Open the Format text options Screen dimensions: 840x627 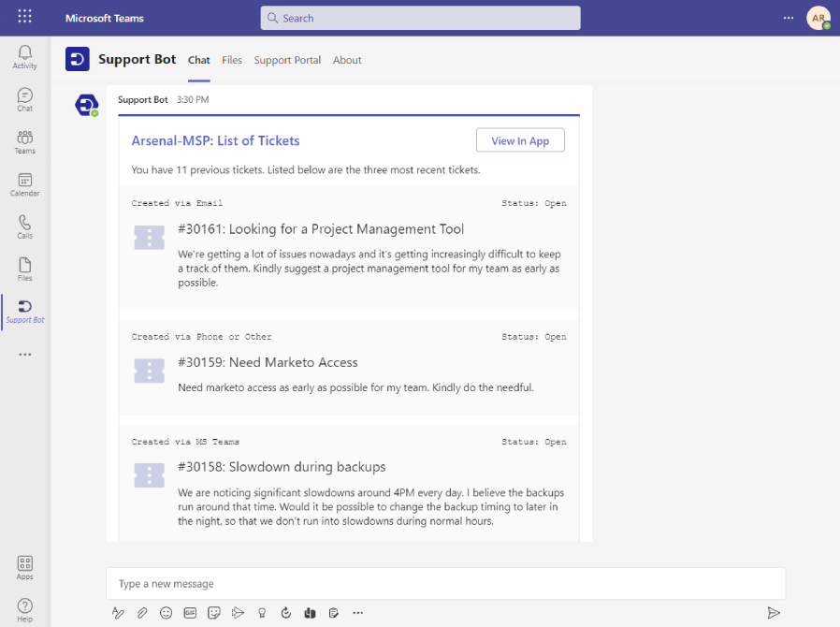118,613
